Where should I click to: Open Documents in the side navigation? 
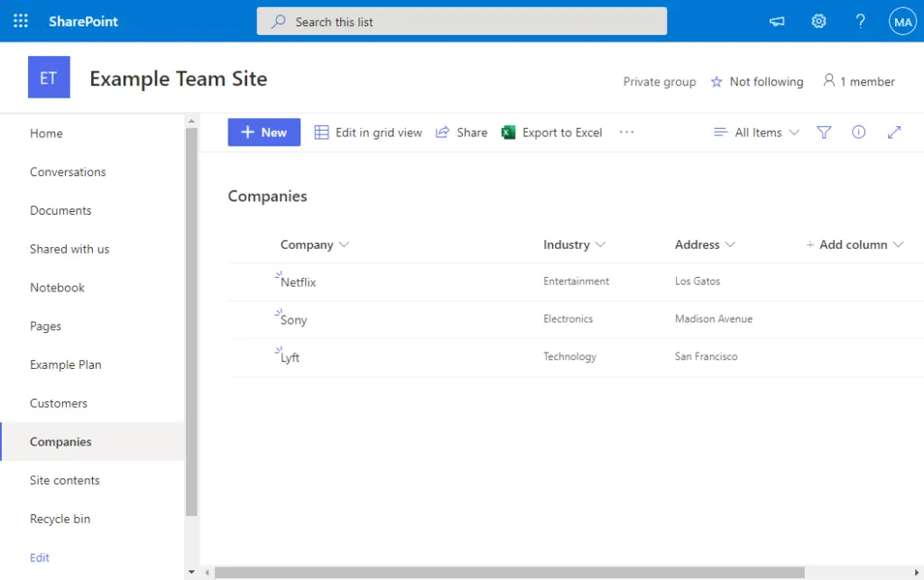(60, 211)
